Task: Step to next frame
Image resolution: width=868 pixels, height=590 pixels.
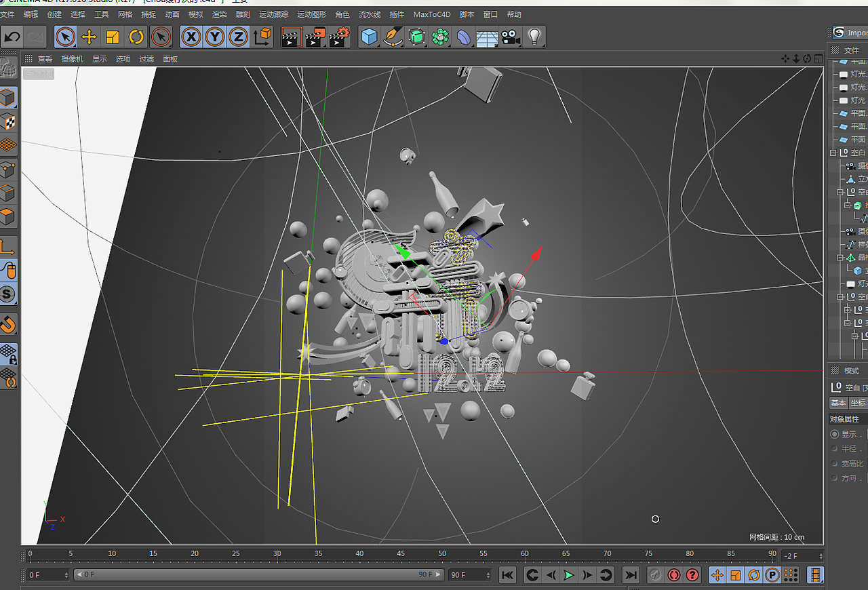Action: [x=587, y=575]
